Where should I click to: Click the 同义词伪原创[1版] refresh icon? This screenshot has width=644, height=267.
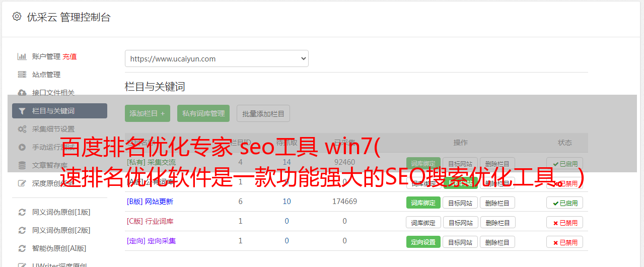click(22, 212)
